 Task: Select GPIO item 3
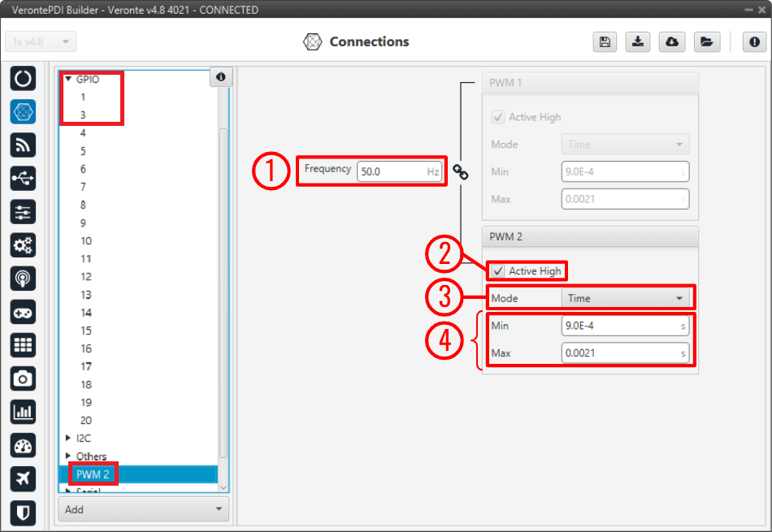(x=83, y=115)
